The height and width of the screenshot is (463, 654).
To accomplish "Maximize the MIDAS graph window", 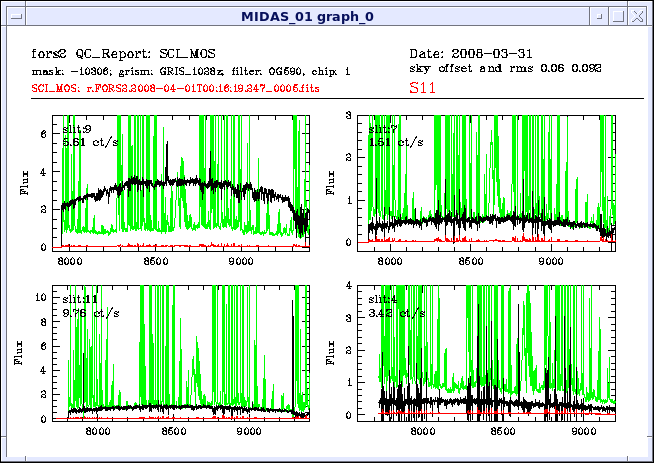I will tap(619, 14).
